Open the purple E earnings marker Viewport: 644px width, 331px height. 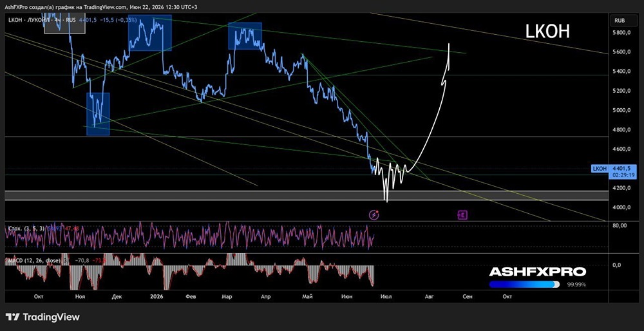[x=462, y=214]
